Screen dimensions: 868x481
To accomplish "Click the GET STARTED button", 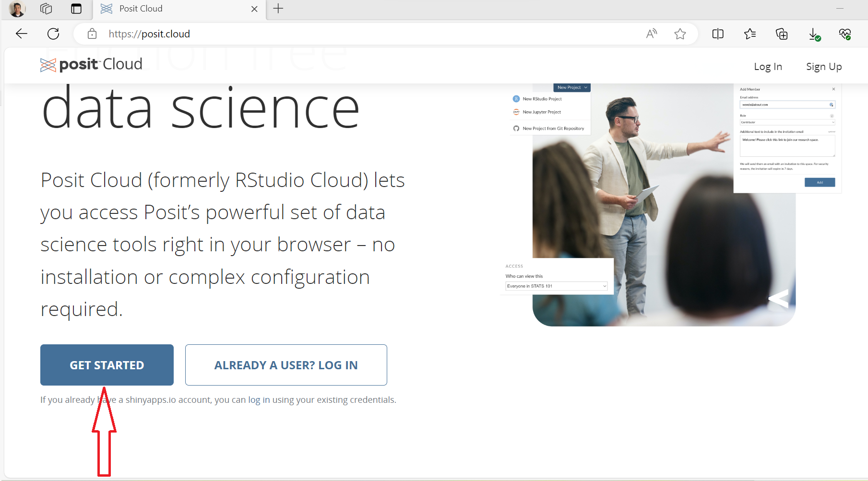I will (x=107, y=365).
